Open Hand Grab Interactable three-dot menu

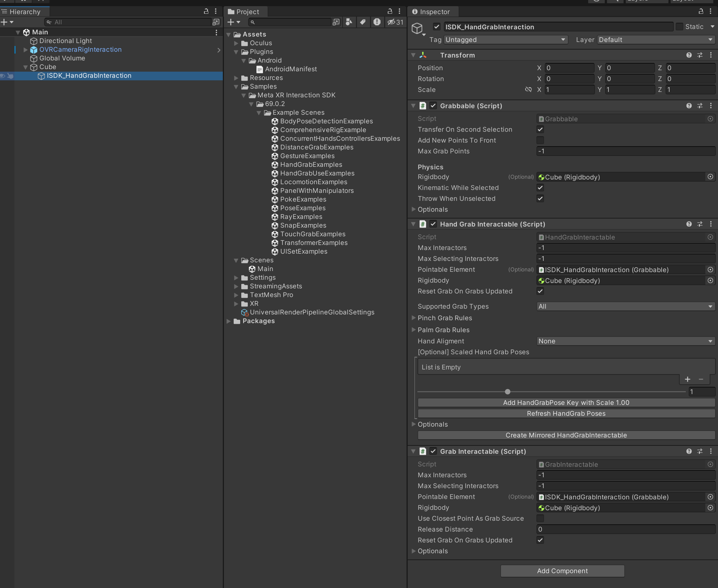point(711,224)
